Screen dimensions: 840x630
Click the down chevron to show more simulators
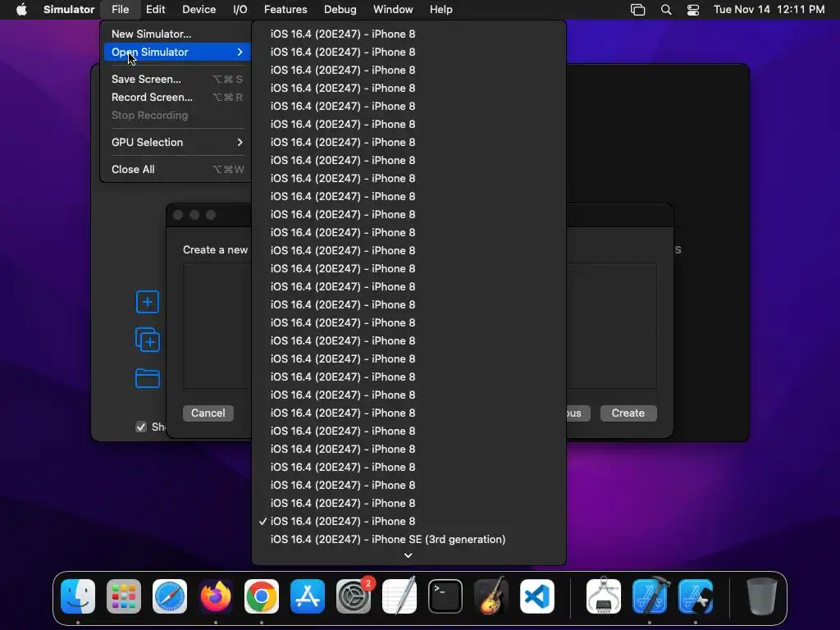coord(409,555)
